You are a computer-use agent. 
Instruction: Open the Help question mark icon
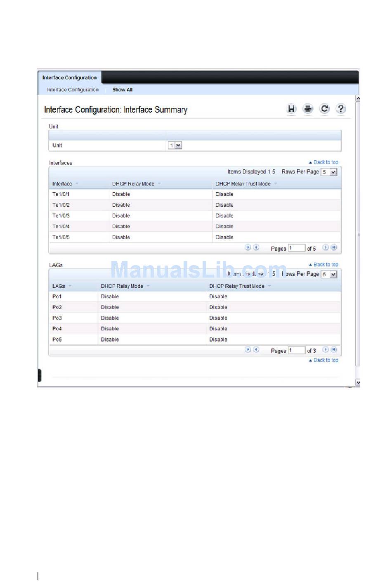[x=341, y=109]
